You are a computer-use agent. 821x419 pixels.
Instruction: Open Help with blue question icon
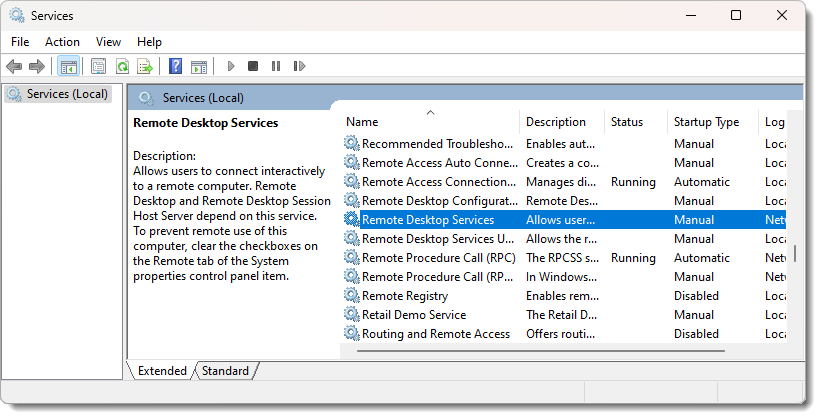pyautogui.click(x=175, y=67)
